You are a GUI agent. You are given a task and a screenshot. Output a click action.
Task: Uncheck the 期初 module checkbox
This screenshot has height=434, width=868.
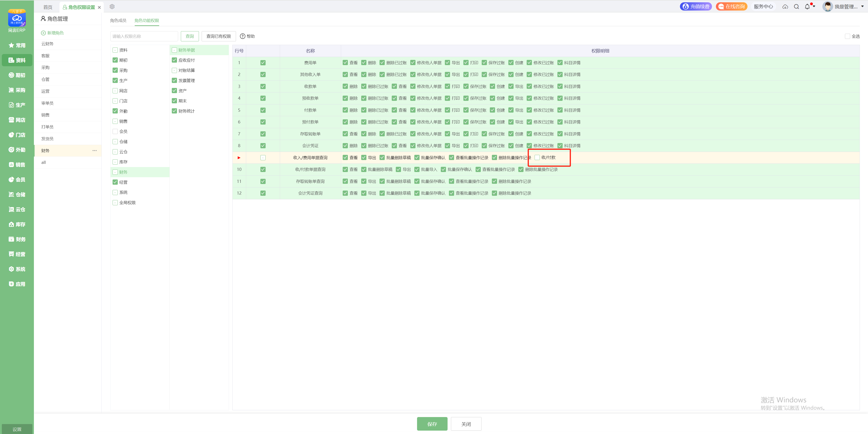[x=115, y=60]
